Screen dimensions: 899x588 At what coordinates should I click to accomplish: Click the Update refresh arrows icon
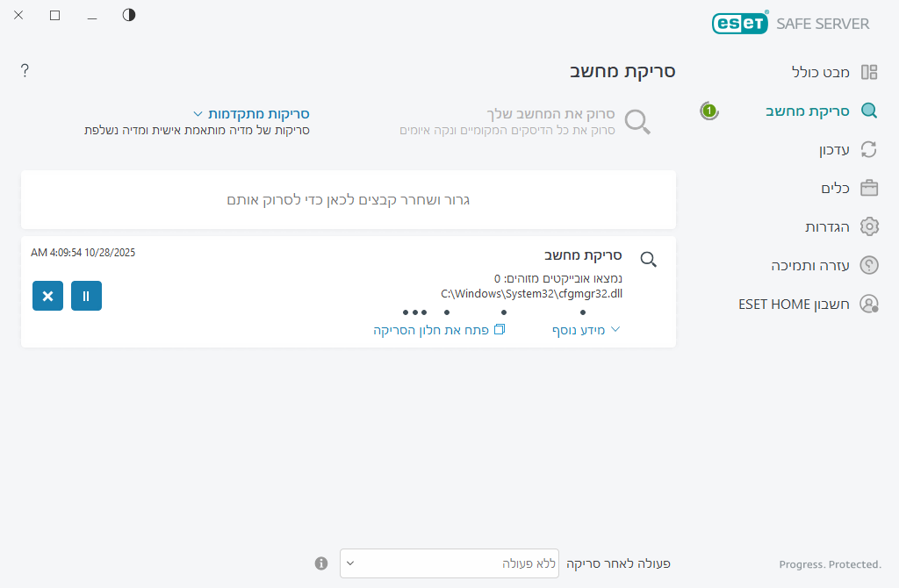click(869, 149)
